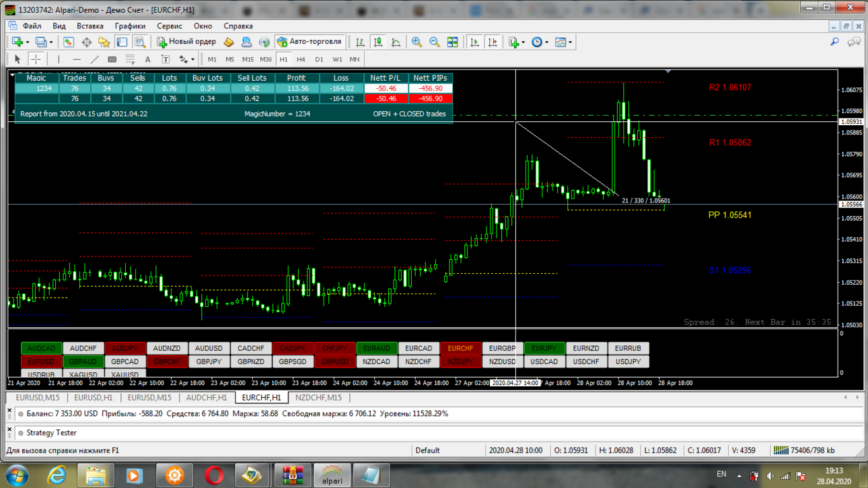Open the Вставка menu
This screenshot has height=488, width=868.
click(90, 26)
